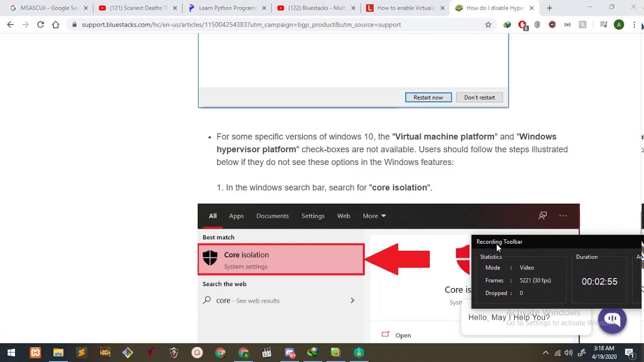Click the feedback icon in search panel
Image resolution: width=644 pixels, height=362 pixels.
542,216
